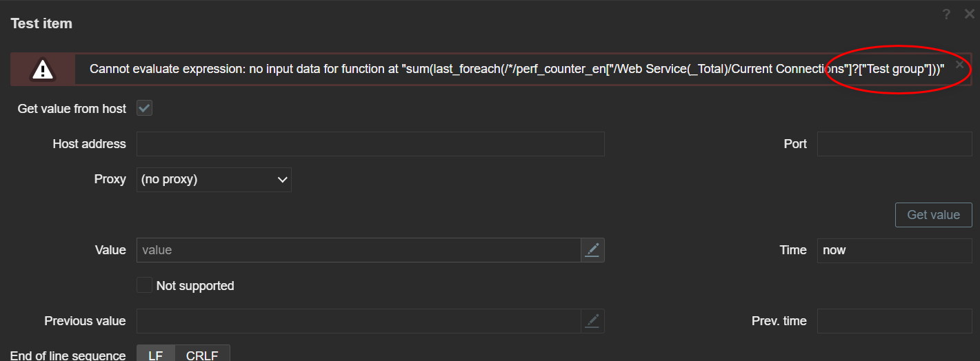This screenshot has width=980, height=361.
Task: Switch end of line sequence to CRLF
Action: click(x=202, y=355)
